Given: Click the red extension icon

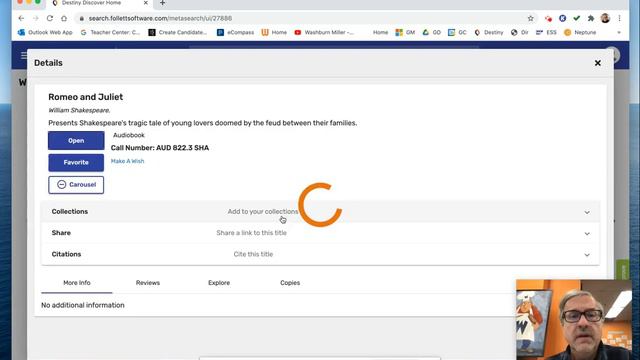Looking at the screenshot, I should coord(548,18).
